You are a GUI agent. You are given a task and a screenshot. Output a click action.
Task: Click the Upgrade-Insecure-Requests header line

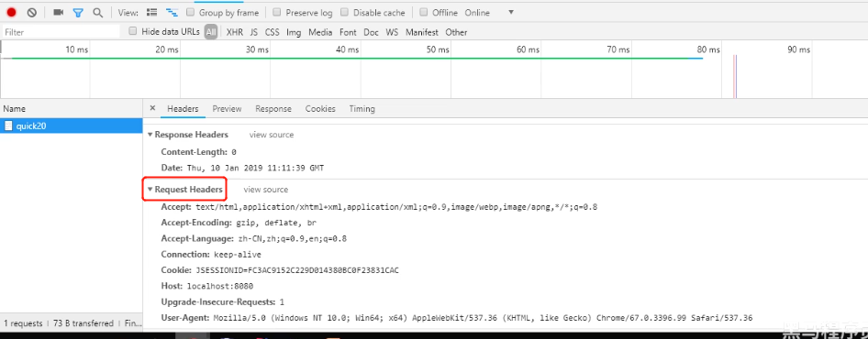(x=223, y=302)
